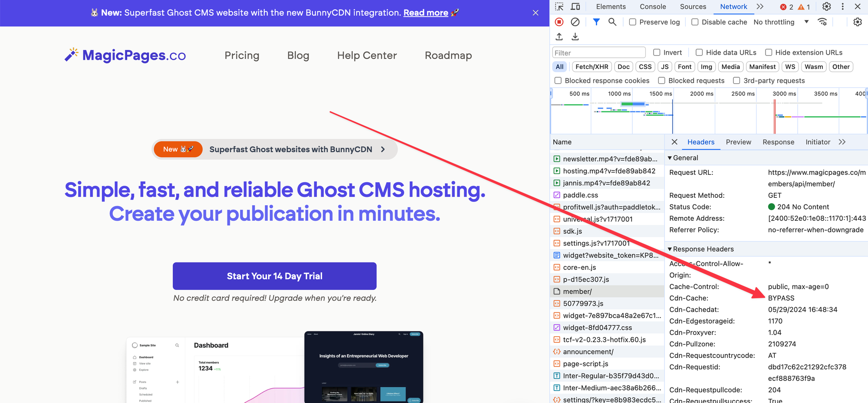Select the tcf-v2-0.23.3-hotfix.60.js request
This screenshot has height=403, width=868.
(607, 340)
